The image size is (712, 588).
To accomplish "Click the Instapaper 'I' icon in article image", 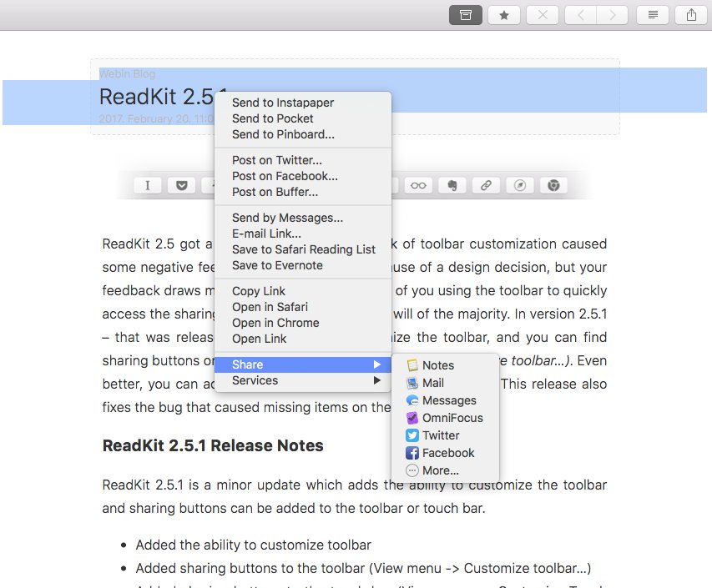I will click(148, 185).
